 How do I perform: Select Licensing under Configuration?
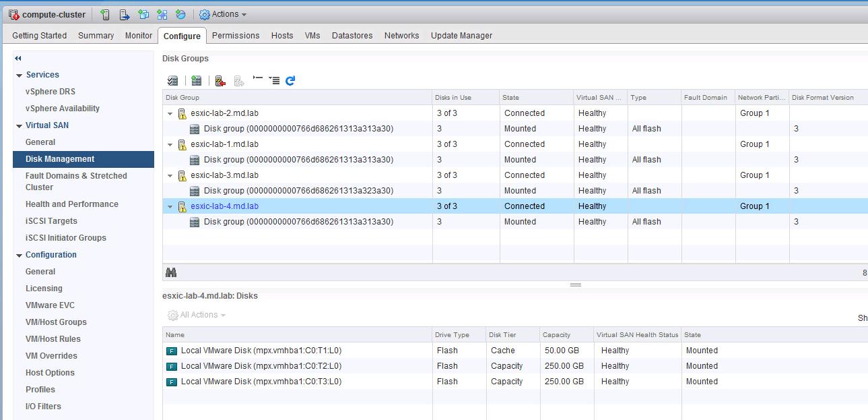pos(44,289)
